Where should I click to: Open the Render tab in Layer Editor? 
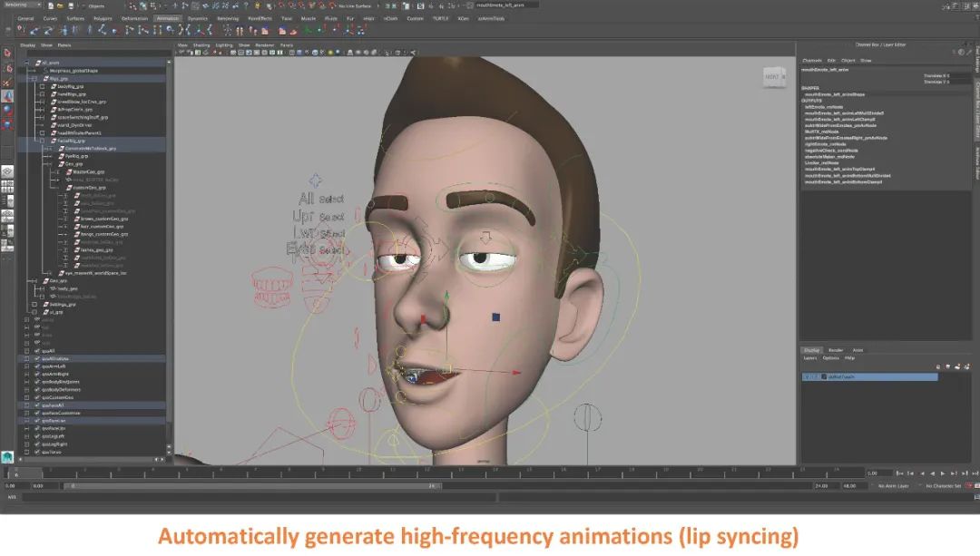pos(836,350)
